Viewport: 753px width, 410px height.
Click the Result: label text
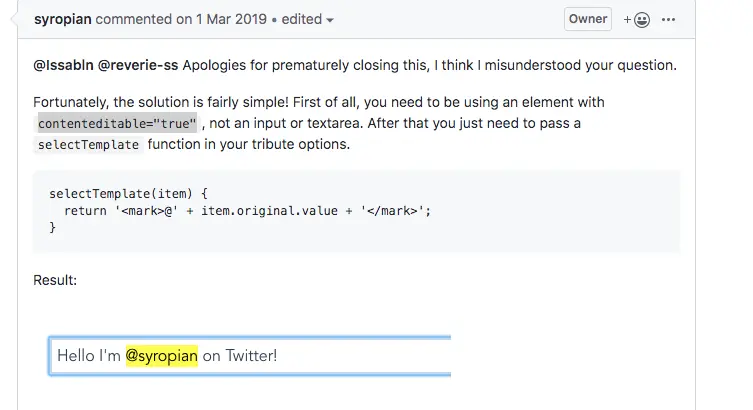[x=55, y=280]
